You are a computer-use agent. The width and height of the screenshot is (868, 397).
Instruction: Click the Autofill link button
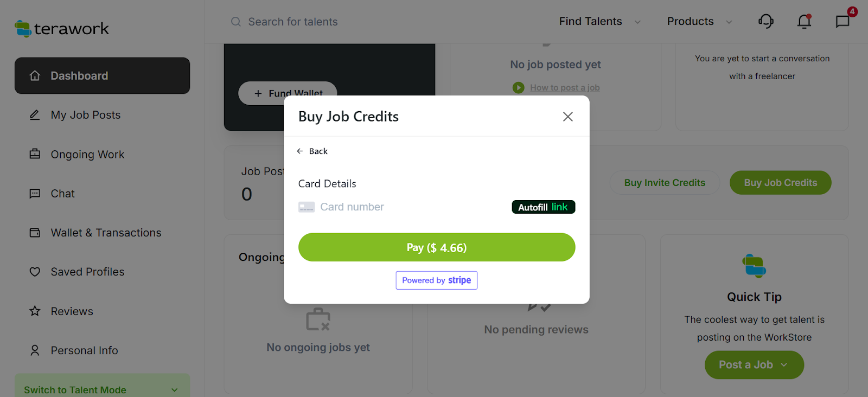tap(543, 207)
